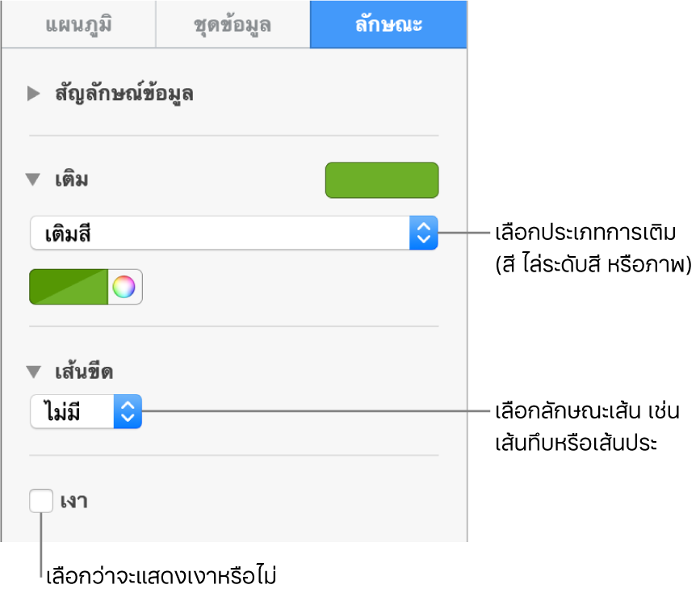Click the เลือกว่าจะแสดงเงาหรือไม่ callout text
Viewport: 700px width, 593px height.
pos(161,577)
